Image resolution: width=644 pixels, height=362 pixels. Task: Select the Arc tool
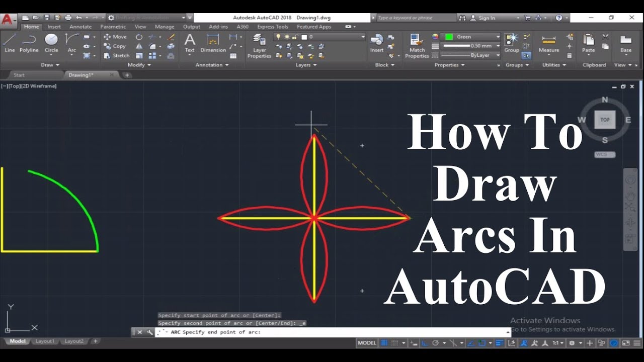pos(72,43)
